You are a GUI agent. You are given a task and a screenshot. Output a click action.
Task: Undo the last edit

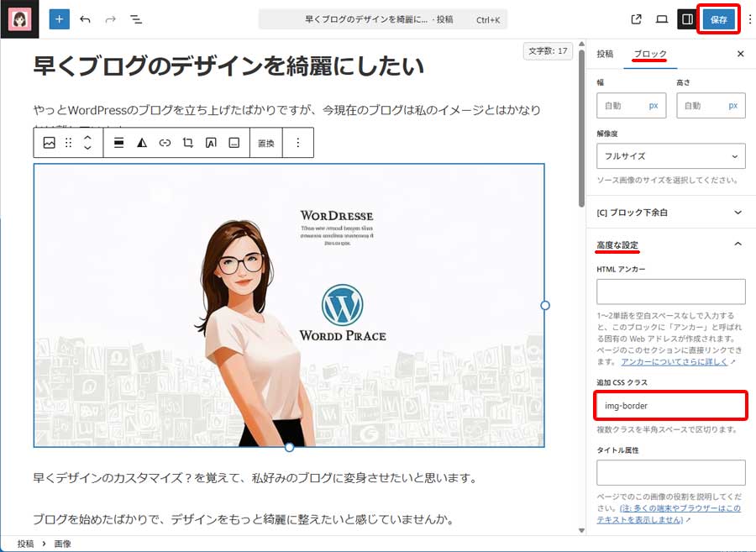pos(85,19)
